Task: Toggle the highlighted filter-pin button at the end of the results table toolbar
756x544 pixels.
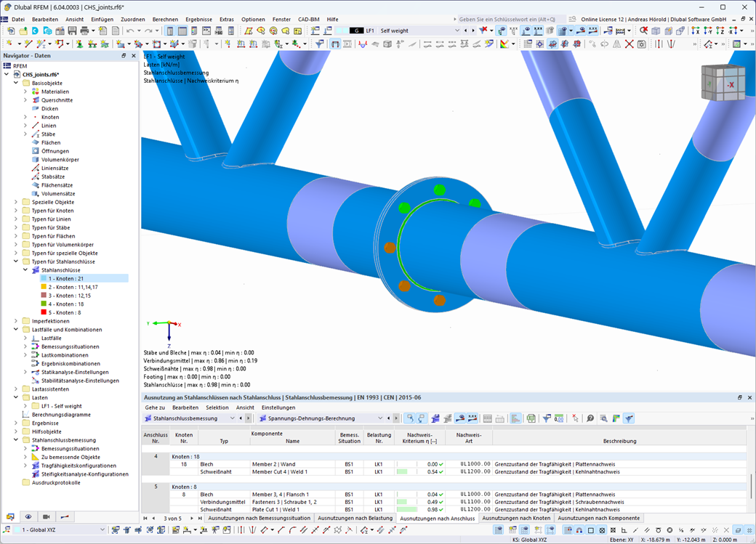Action: (x=629, y=418)
